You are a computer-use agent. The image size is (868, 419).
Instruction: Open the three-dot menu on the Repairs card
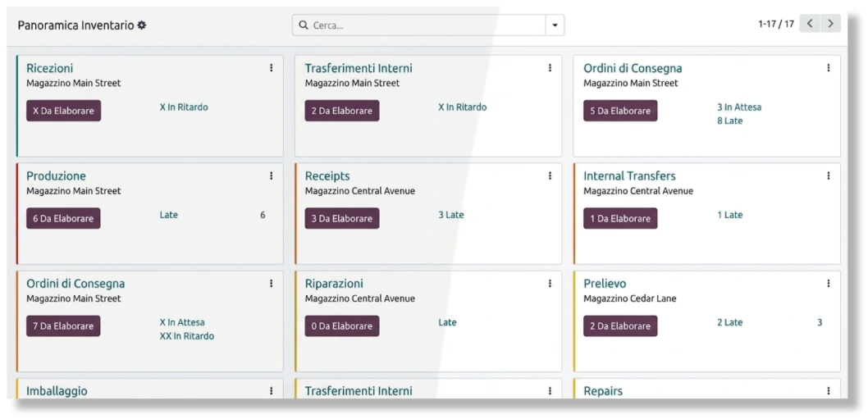pos(828,391)
